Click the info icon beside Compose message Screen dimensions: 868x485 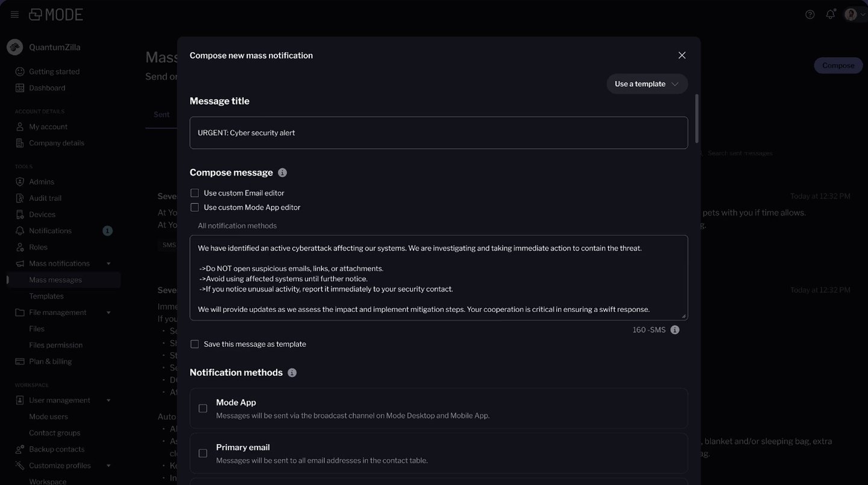click(x=282, y=173)
